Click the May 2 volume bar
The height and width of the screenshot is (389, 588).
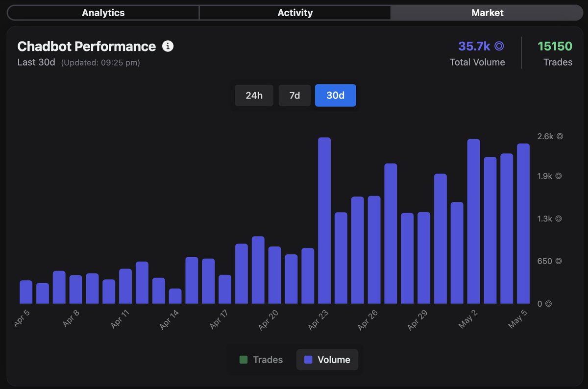(x=473, y=221)
